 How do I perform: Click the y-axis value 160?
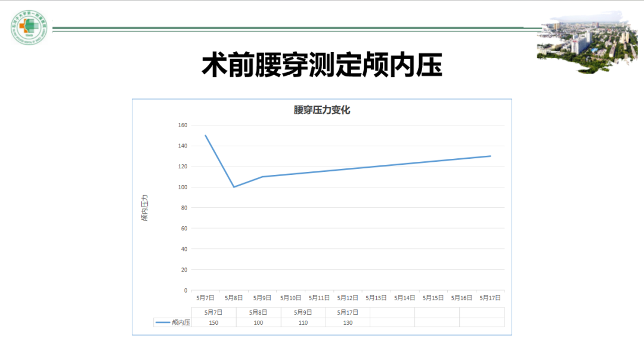point(183,125)
